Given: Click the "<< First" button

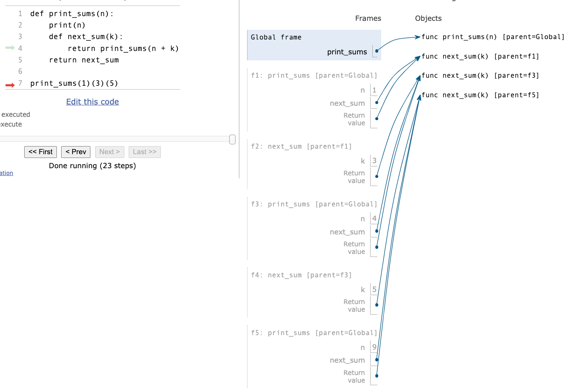Looking at the screenshot, I should click(40, 152).
